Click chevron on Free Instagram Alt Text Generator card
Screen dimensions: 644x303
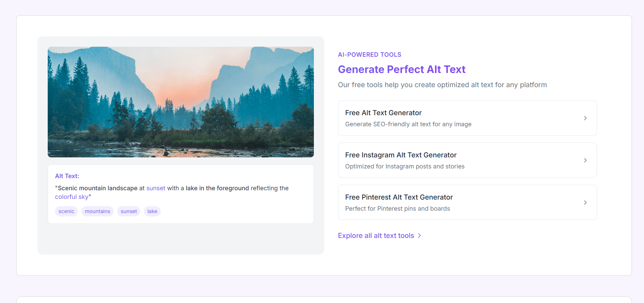(585, 160)
